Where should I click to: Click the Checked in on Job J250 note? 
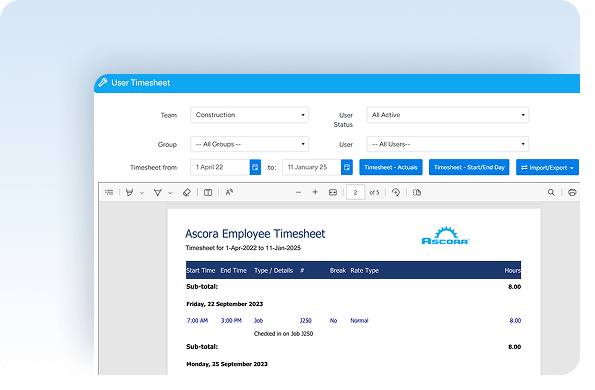point(283,334)
